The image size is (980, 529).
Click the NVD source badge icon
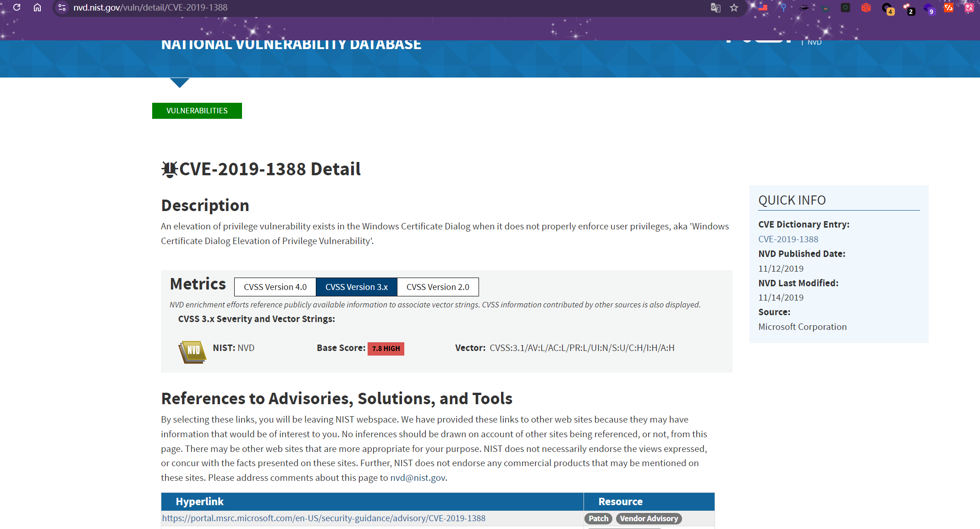coord(192,352)
